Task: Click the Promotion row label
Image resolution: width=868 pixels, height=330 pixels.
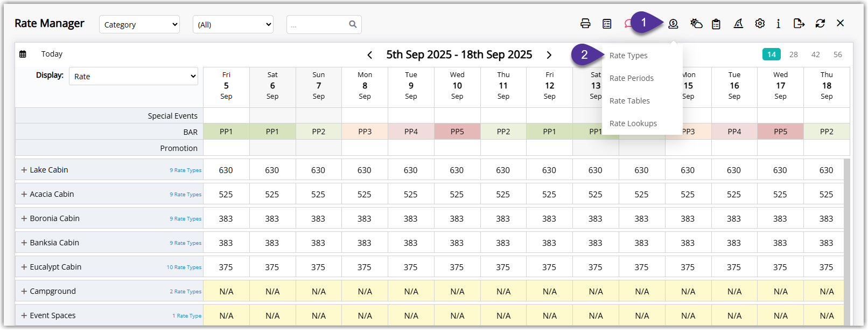Action: [x=179, y=148]
